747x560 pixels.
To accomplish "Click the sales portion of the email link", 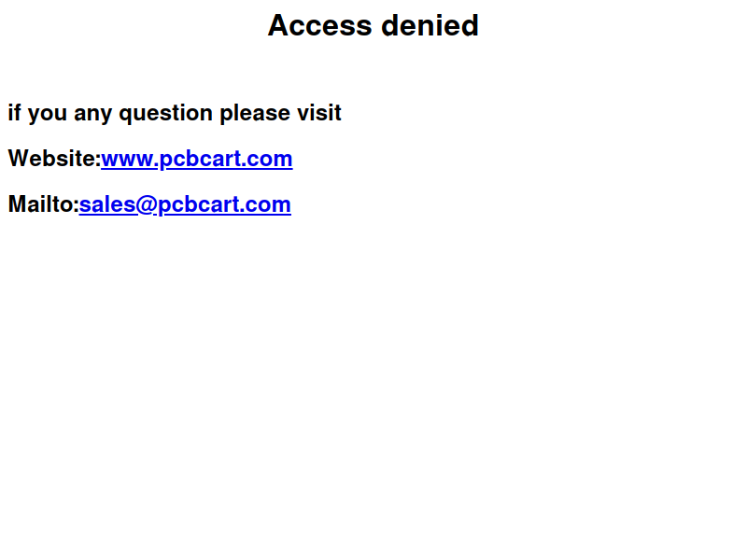I will 107,204.
